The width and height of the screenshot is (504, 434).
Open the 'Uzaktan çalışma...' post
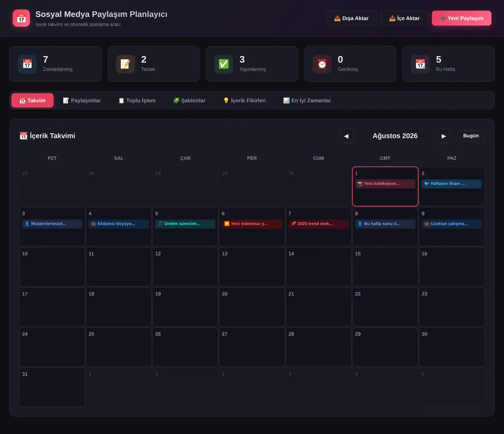451,224
